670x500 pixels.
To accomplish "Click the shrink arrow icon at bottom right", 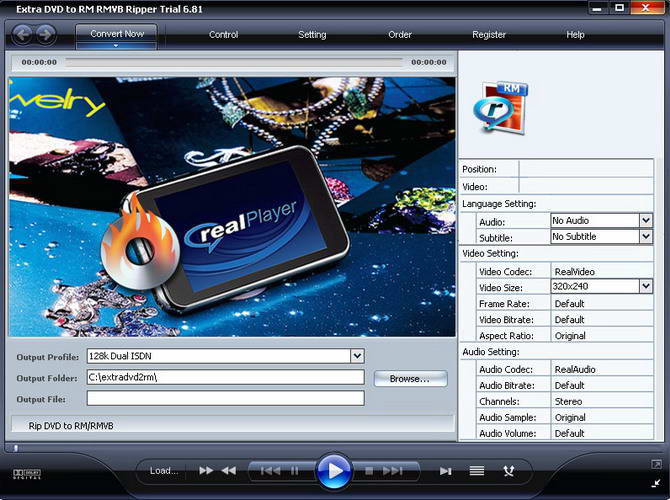I will [x=656, y=483].
